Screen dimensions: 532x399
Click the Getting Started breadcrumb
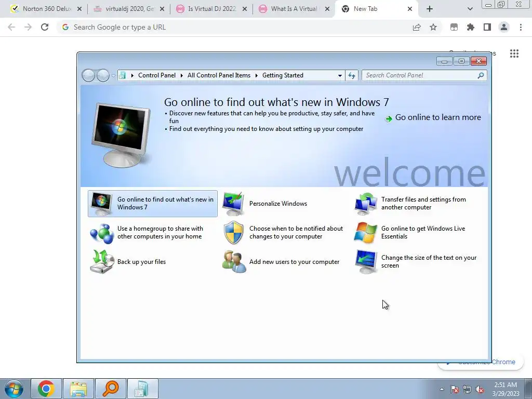[283, 75]
